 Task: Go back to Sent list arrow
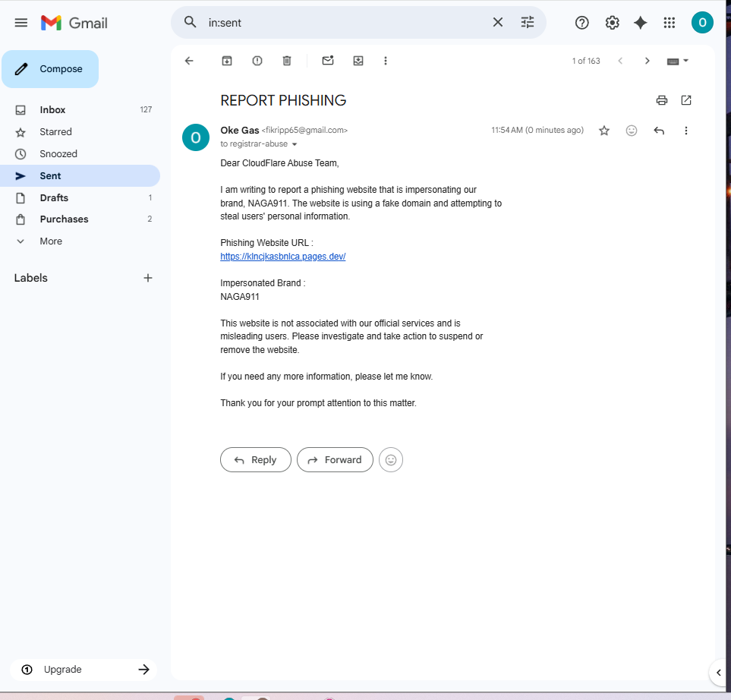pyautogui.click(x=189, y=61)
